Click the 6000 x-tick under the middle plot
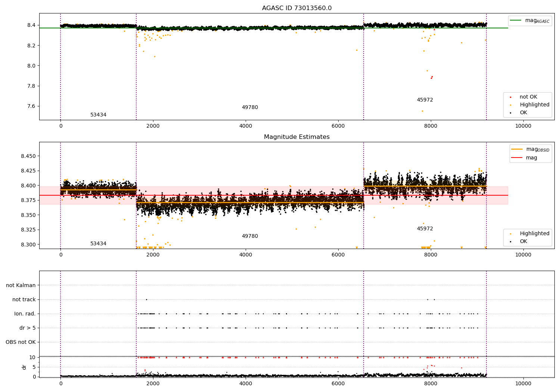The height and width of the screenshot is (392, 560). [338, 255]
